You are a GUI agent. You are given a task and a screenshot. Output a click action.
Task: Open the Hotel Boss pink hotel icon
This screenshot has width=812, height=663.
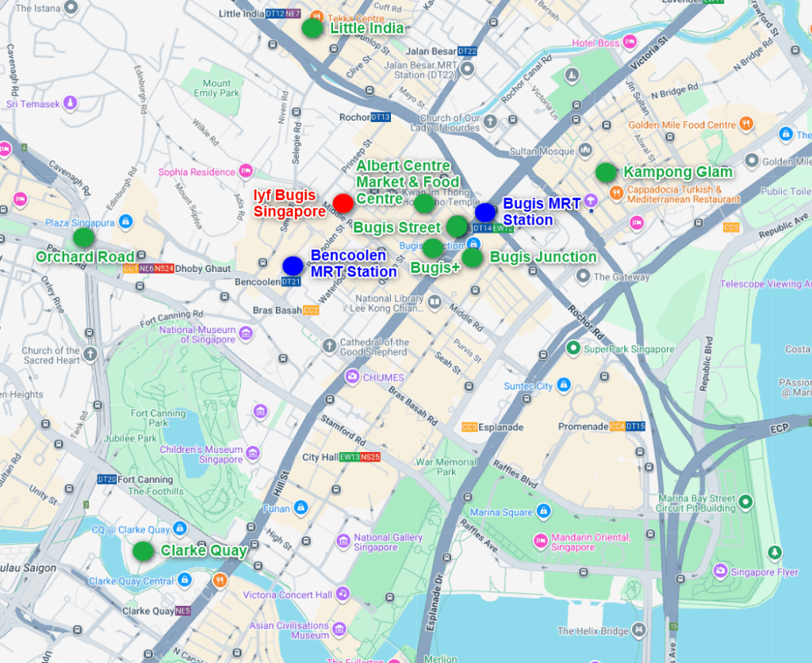click(630, 42)
